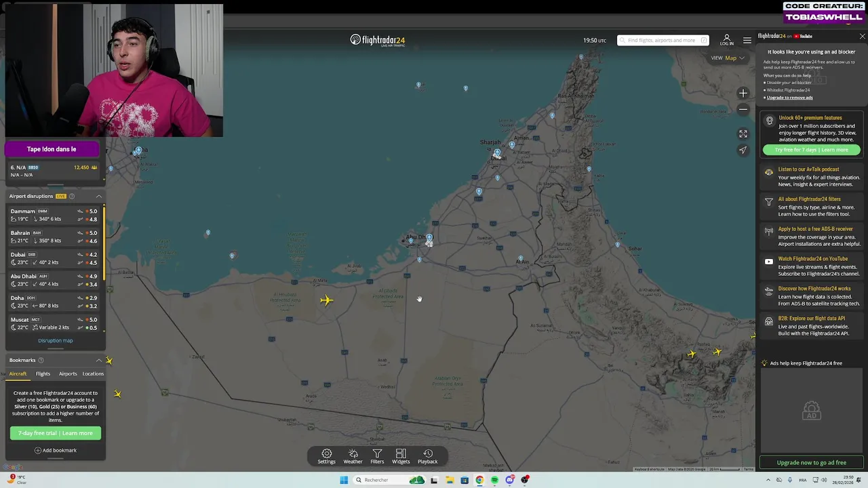Close the Flightradar24 YouTube side panel
Viewport: 868px width, 488px height.
(862, 37)
